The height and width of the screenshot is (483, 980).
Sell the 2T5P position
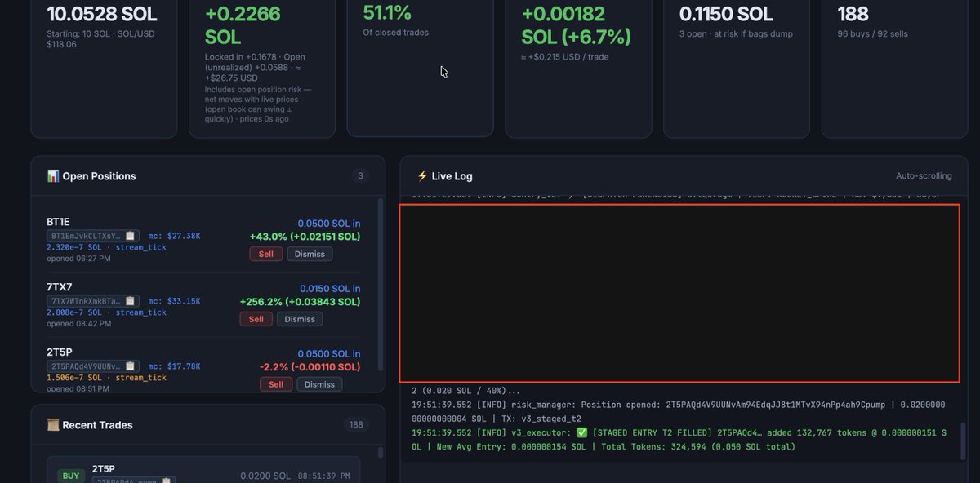[276, 384]
